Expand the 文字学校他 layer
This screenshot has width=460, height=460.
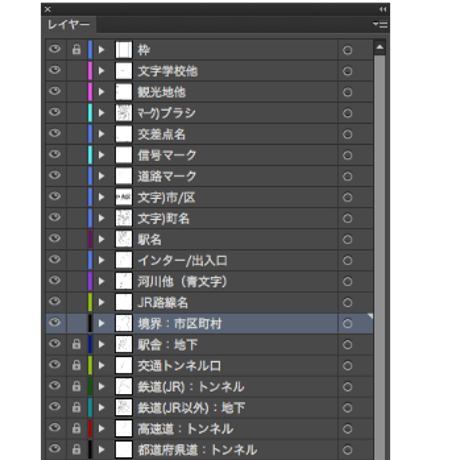(101, 71)
